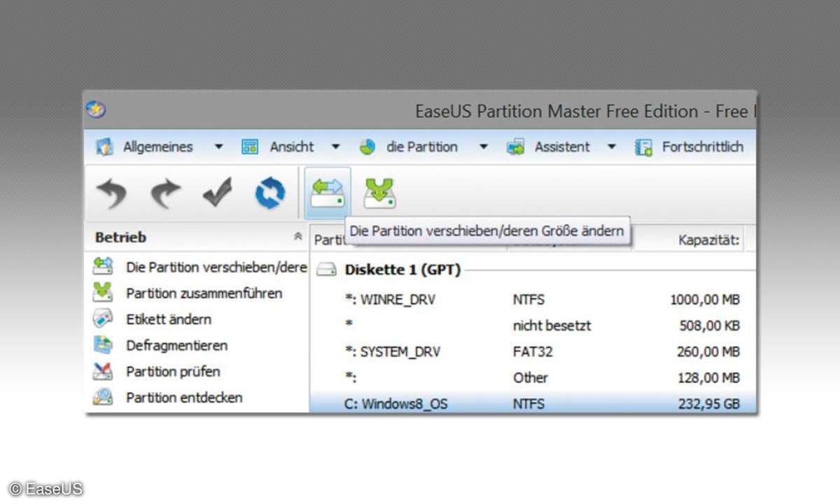Click the blue Refresh toolbar icon

coord(269,193)
